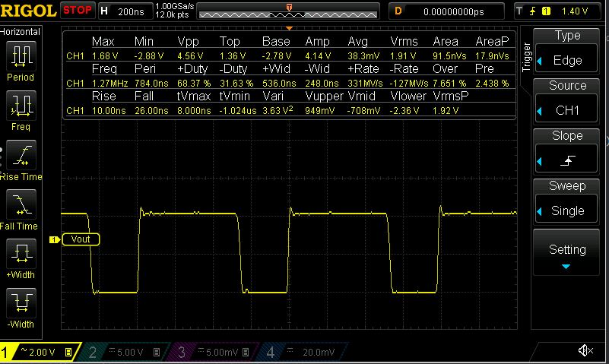Select channel 2 tab at 5.00 V
This screenshot has width=609, height=364.
point(124,353)
